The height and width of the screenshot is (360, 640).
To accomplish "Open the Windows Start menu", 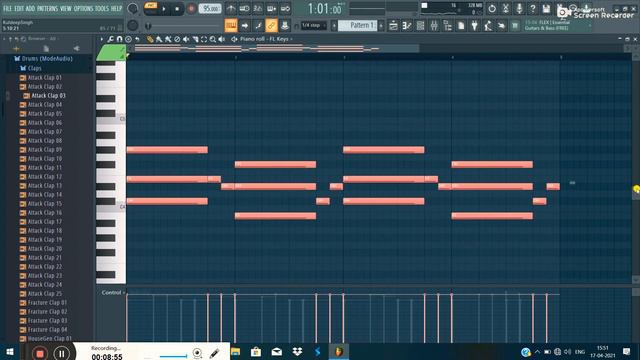I will (x=10, y=352).
